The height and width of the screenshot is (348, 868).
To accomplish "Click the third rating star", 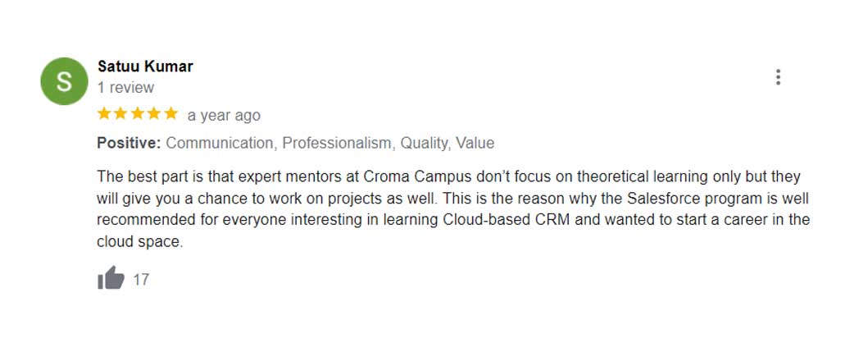I will (138, 114).
